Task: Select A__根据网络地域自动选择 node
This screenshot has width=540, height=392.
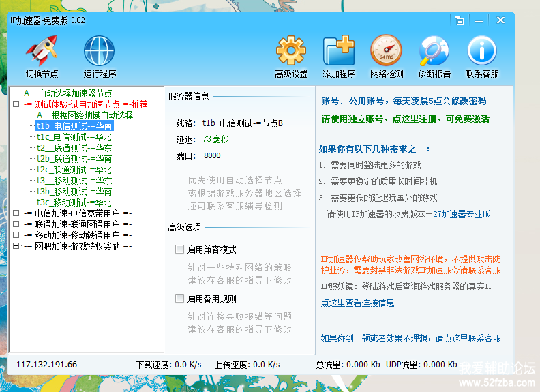Action: pyautogui.click(x=85, y=115)
